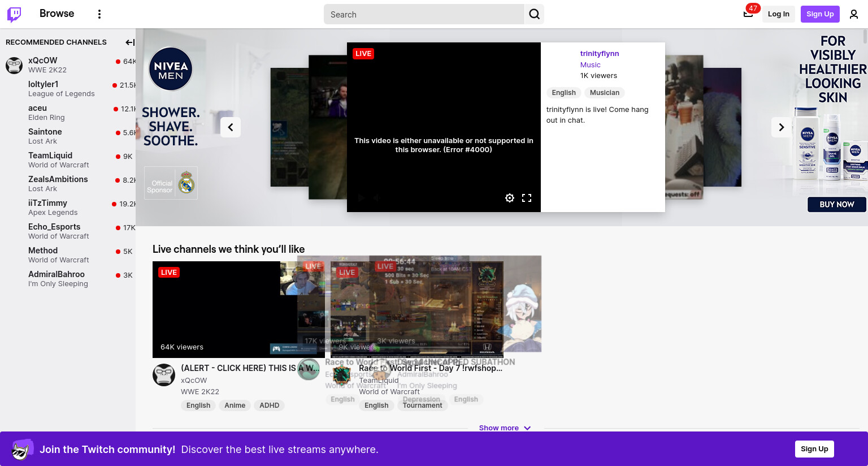Focus the Search input field

pyautogui.click(x=424, y=14)
